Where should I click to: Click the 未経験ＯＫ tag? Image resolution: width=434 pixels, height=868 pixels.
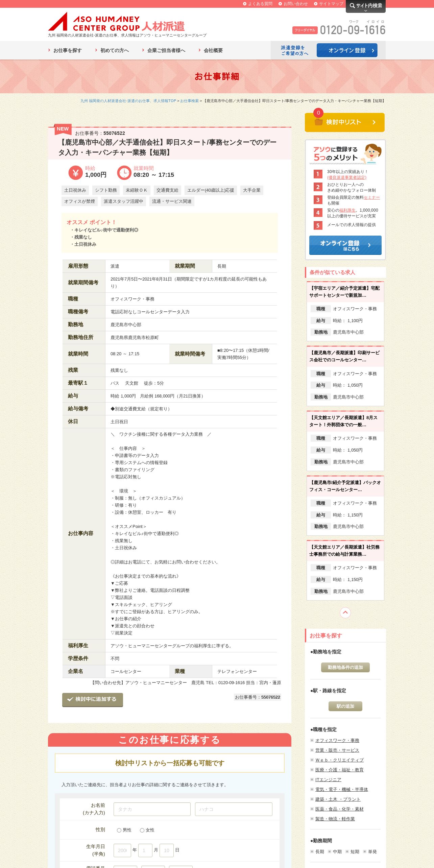(x=136, y=190)
